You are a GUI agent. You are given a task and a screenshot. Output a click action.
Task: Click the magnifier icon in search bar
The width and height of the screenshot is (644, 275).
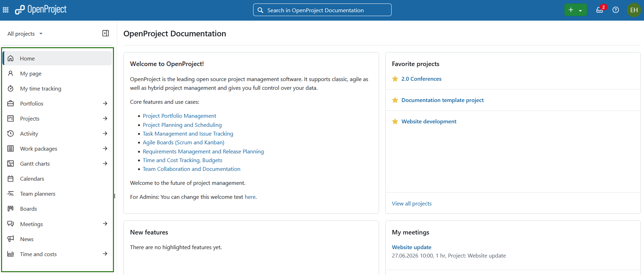point(260,10)
